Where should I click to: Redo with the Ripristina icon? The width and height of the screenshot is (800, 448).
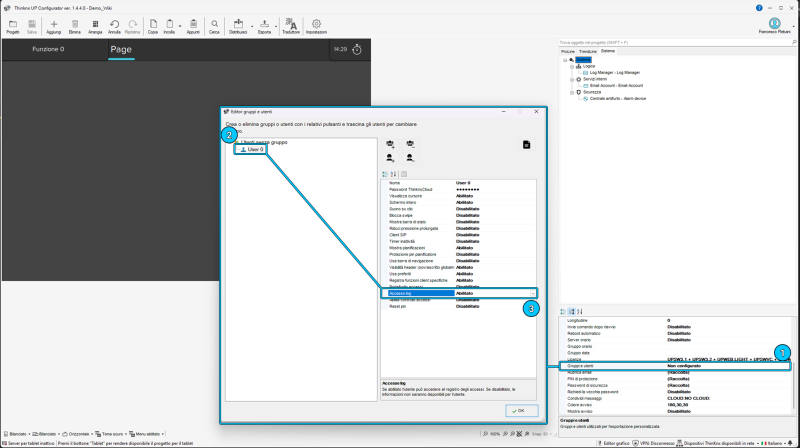(x=133, y=24)
